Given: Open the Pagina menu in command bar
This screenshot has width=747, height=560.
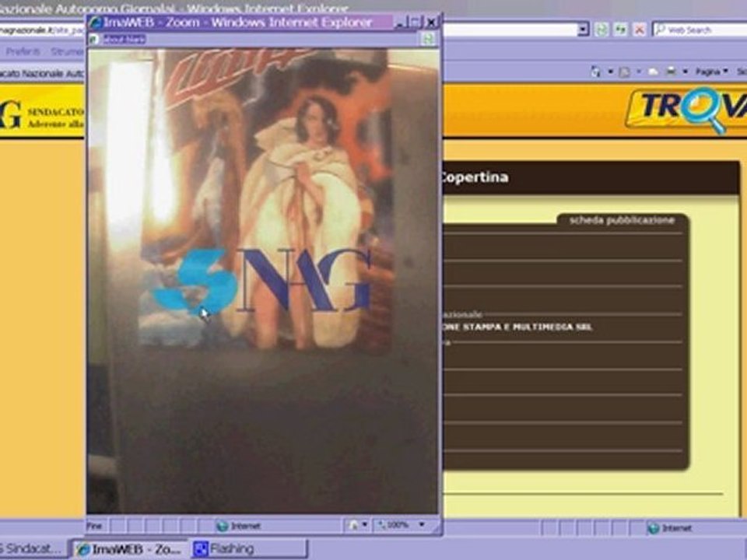Looking at the screenshot, I should pos(712,72).
